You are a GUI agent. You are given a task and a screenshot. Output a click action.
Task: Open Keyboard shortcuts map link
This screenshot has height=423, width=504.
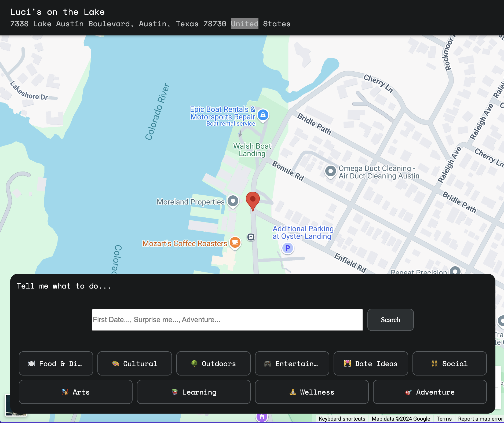pyautogui.click(x=342, y=419)
